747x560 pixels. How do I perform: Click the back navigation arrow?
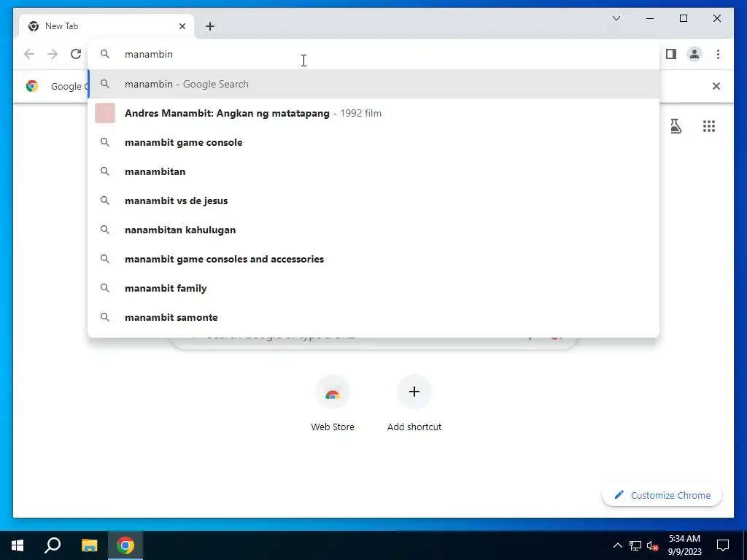(29, 54)
